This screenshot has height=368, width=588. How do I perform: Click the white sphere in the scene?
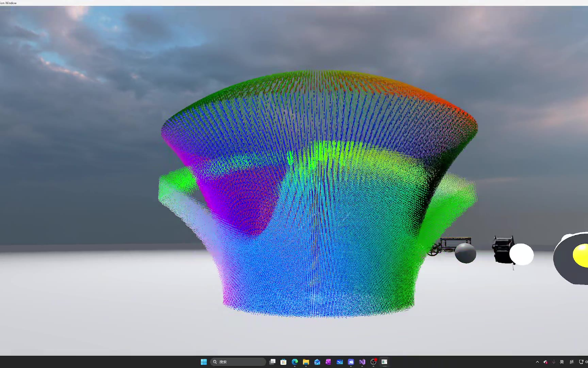pyautogui.click(x=522, y=255)
